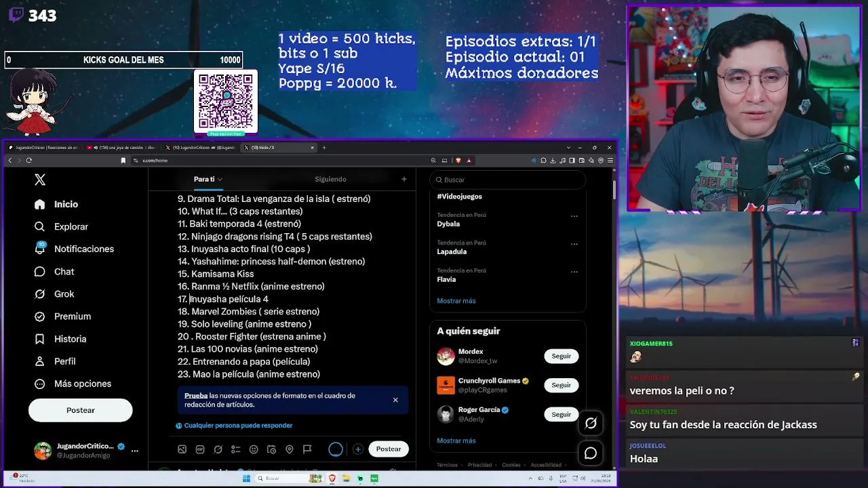Go back in the browser
Viewport: 868px width, 488px height.
[10, 161]
